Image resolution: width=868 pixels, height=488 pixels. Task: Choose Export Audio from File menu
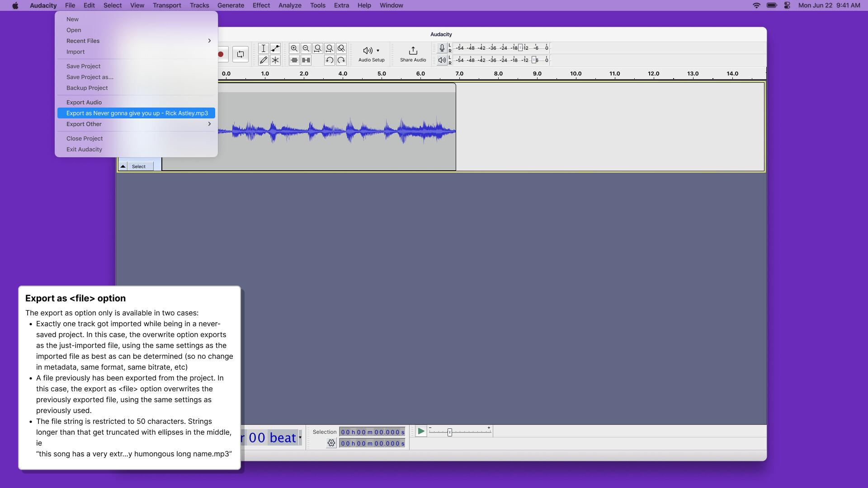(x=84, y=102)
